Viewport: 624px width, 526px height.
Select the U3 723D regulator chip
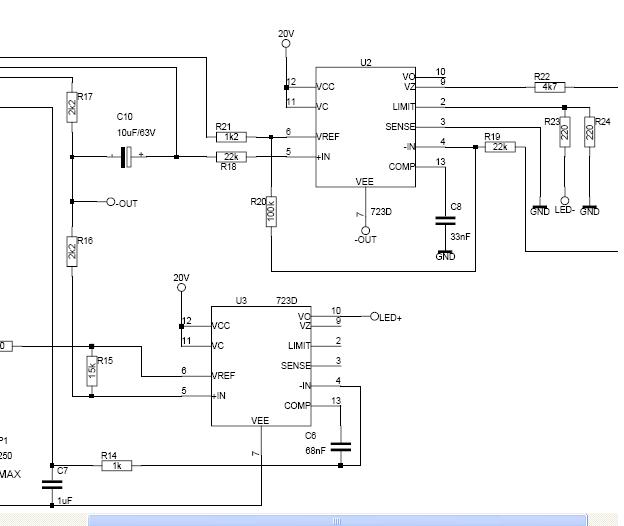(x=261, y=366)
